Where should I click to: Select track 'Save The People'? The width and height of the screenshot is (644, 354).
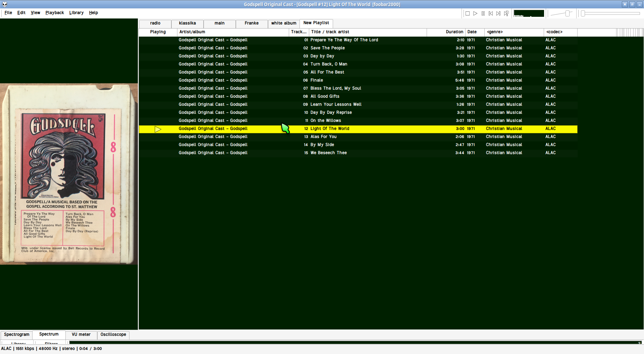click(358, 48)
